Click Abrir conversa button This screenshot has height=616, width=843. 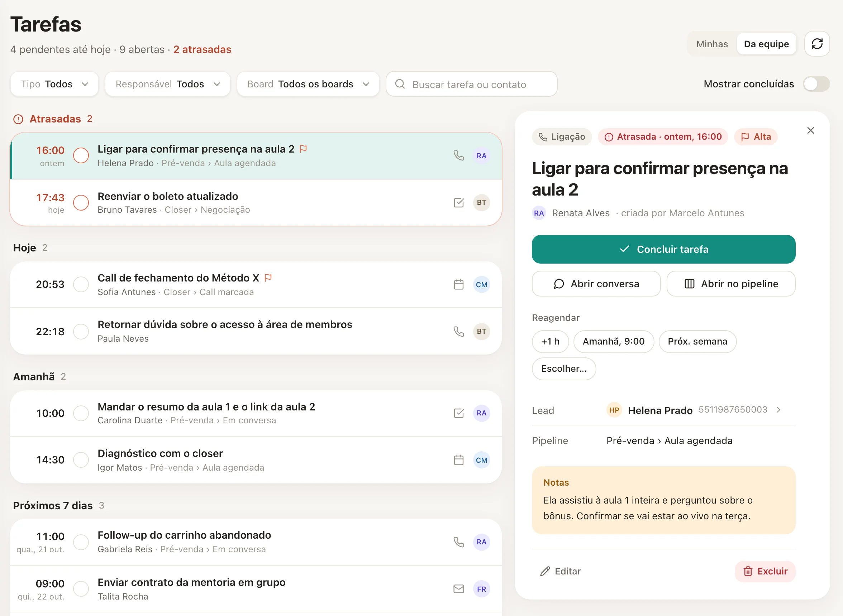click(x=596, y=284)
